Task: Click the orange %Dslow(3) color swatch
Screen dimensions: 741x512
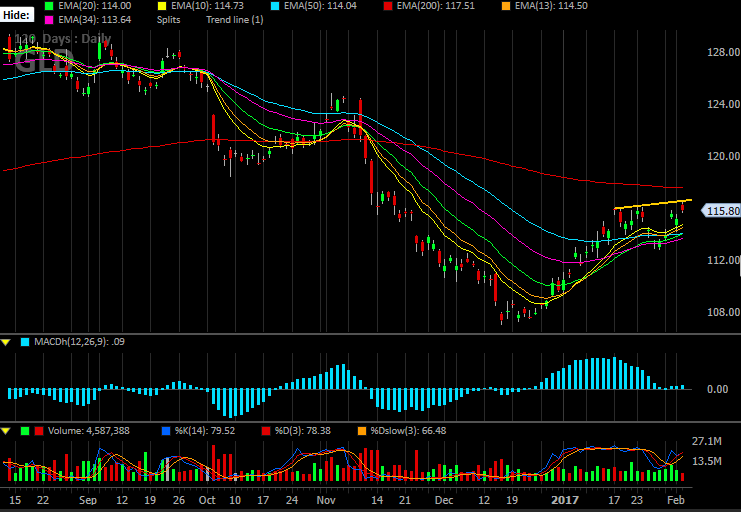Action: [x=362, y=431]
